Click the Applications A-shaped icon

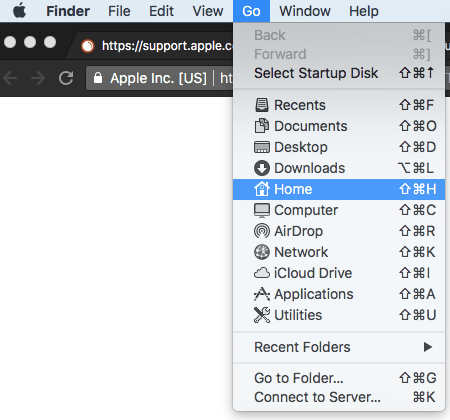click(x=262, y=294)
